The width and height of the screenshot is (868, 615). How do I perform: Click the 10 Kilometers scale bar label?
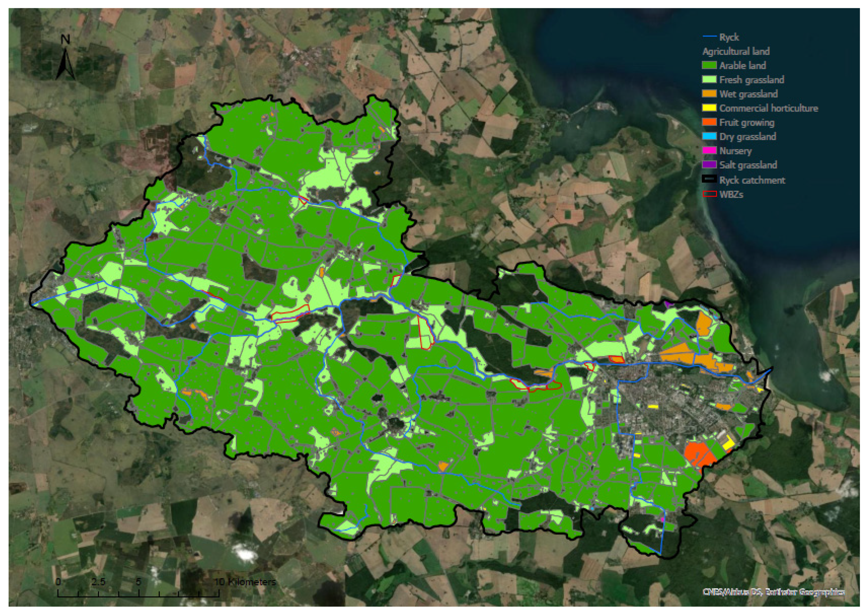[245, 582]
